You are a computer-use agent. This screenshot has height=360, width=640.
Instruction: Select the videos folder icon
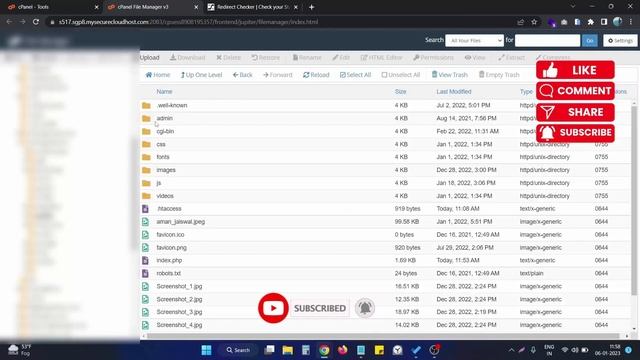click(x=146, y=196)
